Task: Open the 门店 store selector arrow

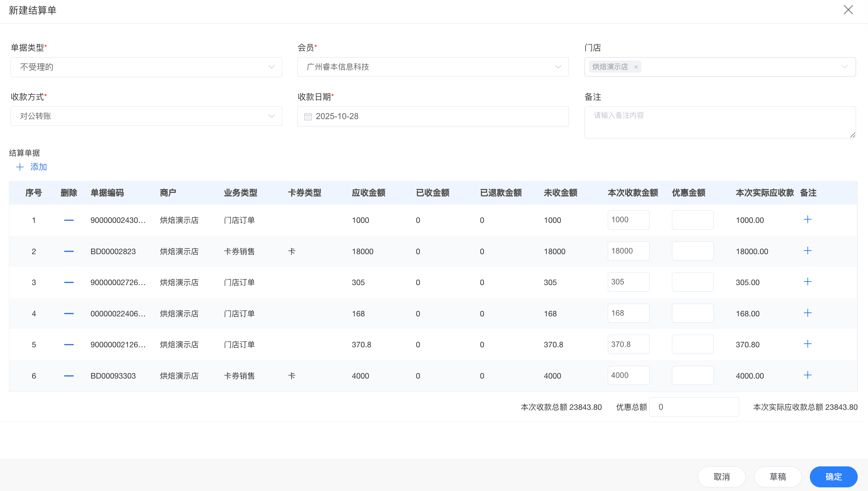Action: pyautogui.click(x=844, y=67)
